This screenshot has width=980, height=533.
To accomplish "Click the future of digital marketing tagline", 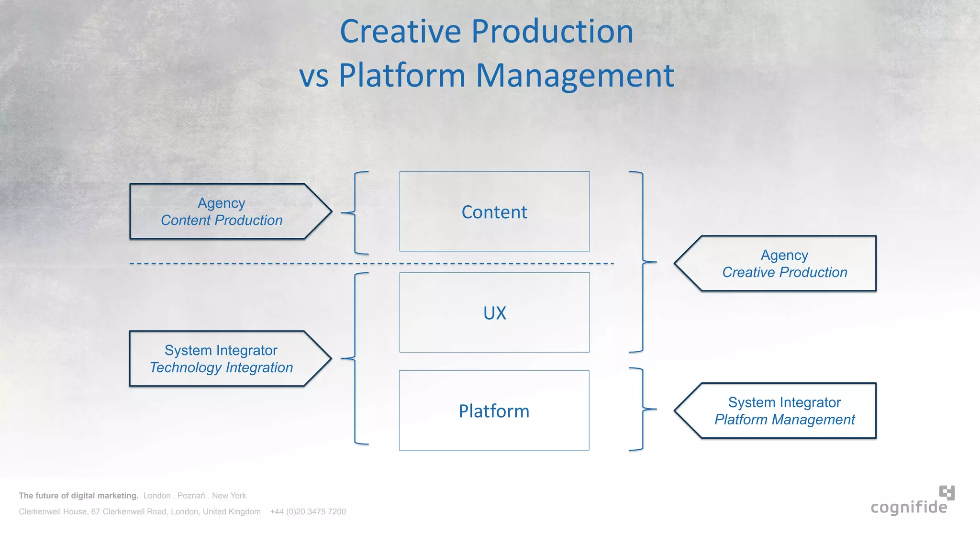I will [x=78, y=496].
